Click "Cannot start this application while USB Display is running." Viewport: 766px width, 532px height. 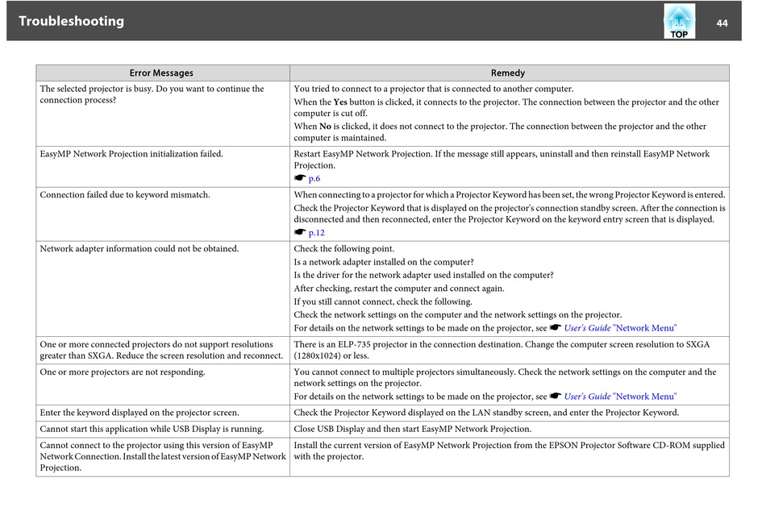point(152,429)
